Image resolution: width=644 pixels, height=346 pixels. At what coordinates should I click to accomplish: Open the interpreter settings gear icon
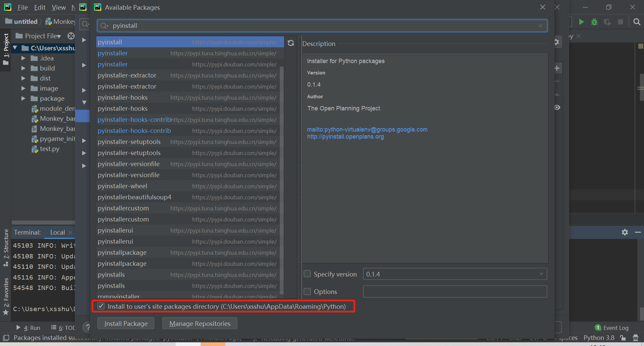(x=556, y=42)
